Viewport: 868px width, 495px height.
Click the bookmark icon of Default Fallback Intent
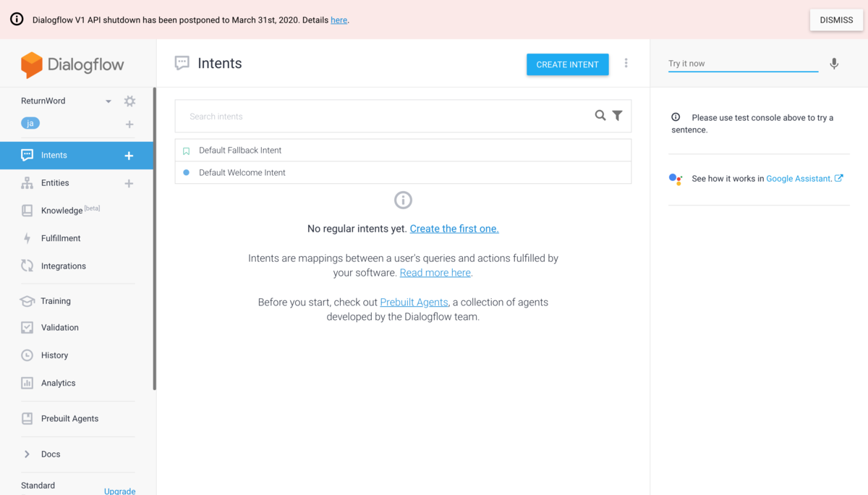pyautogui.click(x=186, y=151)
